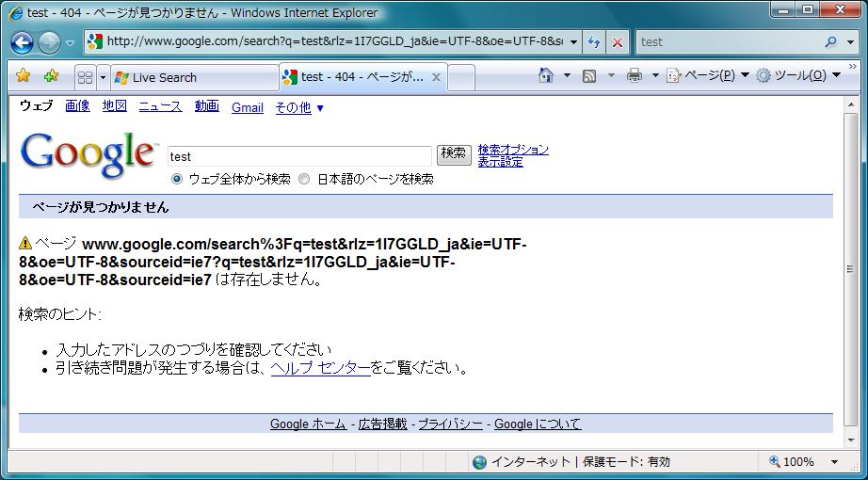
Task: Click the Internet Explorer title bar icon
Action: pyautogui.click(x=15, y=13)
